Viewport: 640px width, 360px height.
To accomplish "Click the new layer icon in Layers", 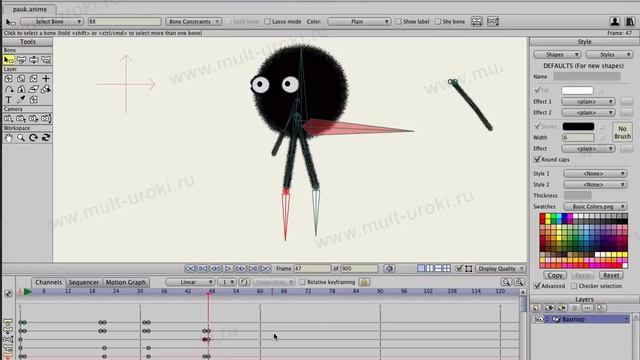I will pyautogui.click(x=536, y=308).
